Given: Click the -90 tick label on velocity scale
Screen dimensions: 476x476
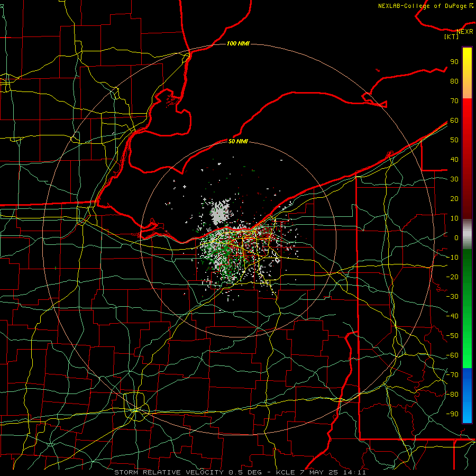Looking at the screenshot, I should coord(452,414).
